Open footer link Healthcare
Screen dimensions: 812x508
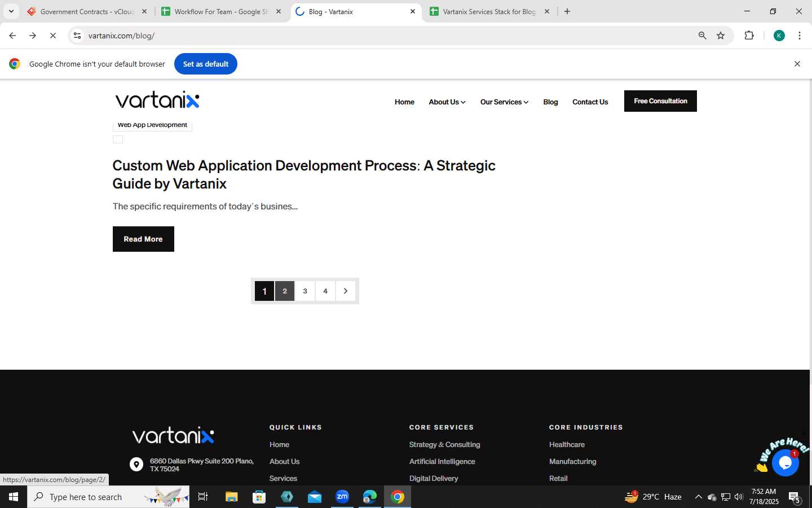click(x=567, y=445)
